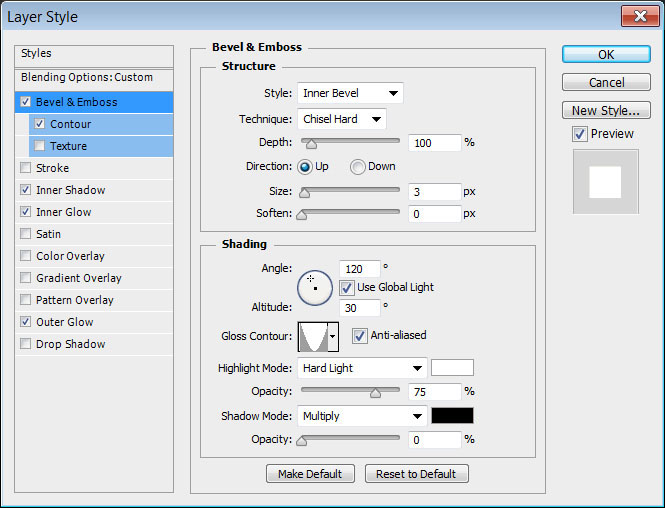This screenshot has height=508, width=665.
Task: Open the Gradient Overlay style settings
Action: (x=78, y=278)
